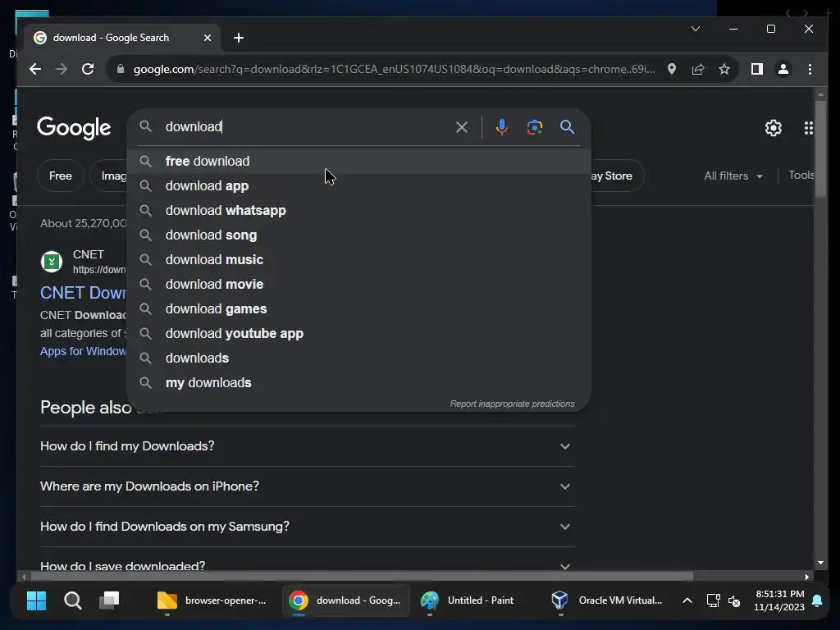This screenshot has width=840, height=630.
Task: Expand "How do I find my Downloads?"
Action: 307,446
